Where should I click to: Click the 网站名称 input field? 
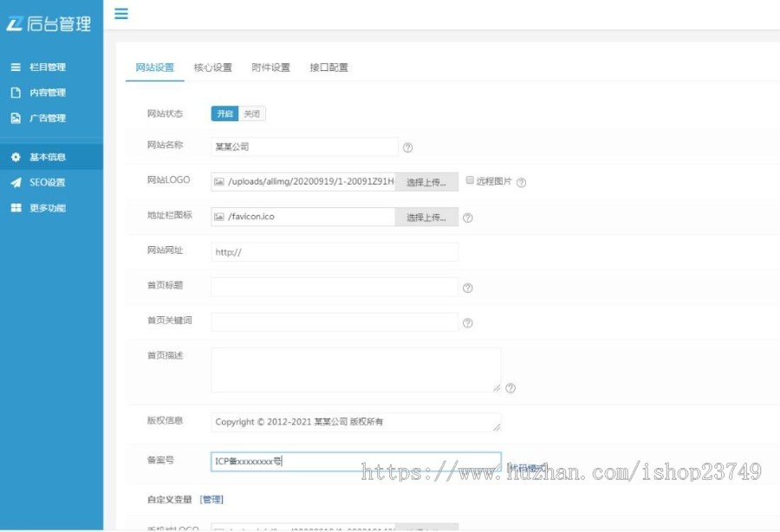304,146
